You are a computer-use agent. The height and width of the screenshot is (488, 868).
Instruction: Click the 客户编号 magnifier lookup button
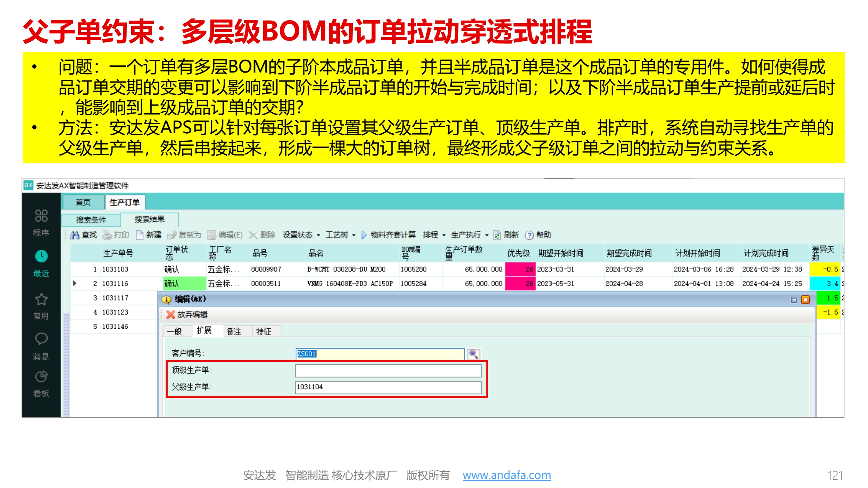(x=473, y=354)
